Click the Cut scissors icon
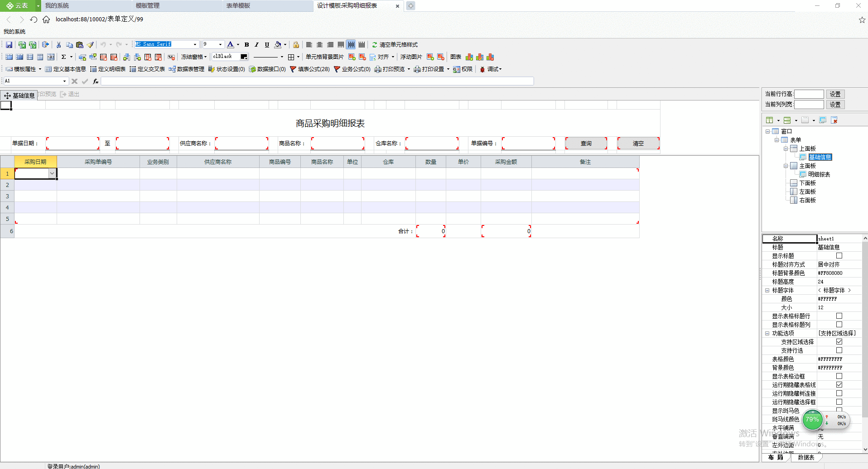 (x=58, y=45)
